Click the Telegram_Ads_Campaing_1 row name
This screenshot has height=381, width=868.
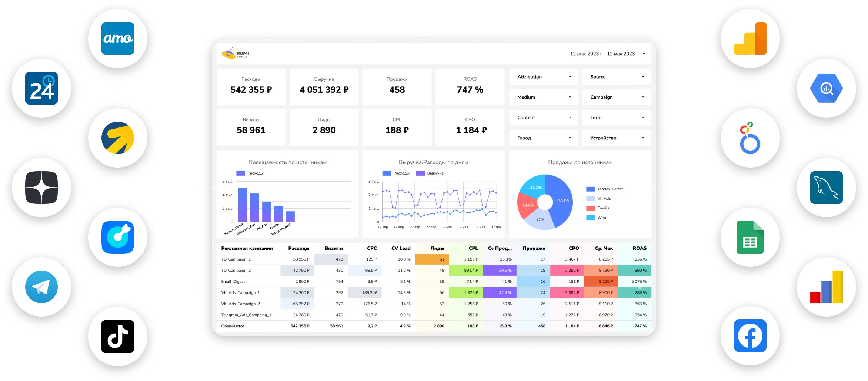pos(246,315)
